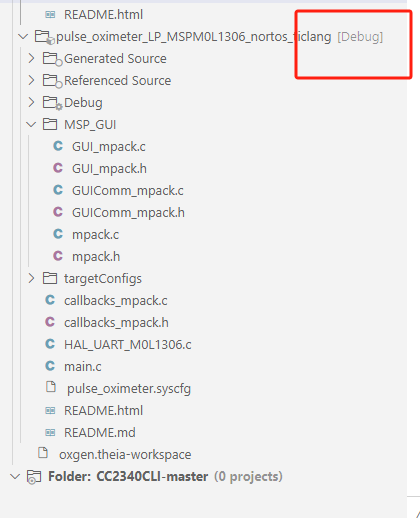Viewport: 420px width, 518px height.
Task: Open mpack.h file
Action: 96,257
